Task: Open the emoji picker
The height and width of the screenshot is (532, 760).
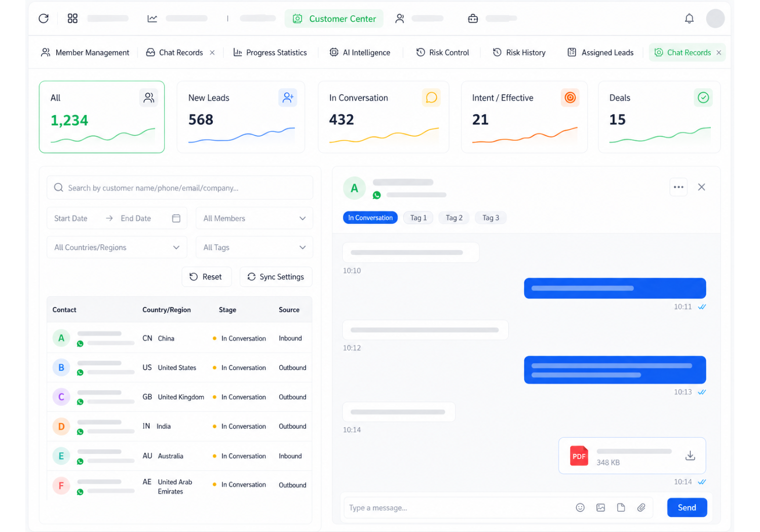Action: point(580,508)
